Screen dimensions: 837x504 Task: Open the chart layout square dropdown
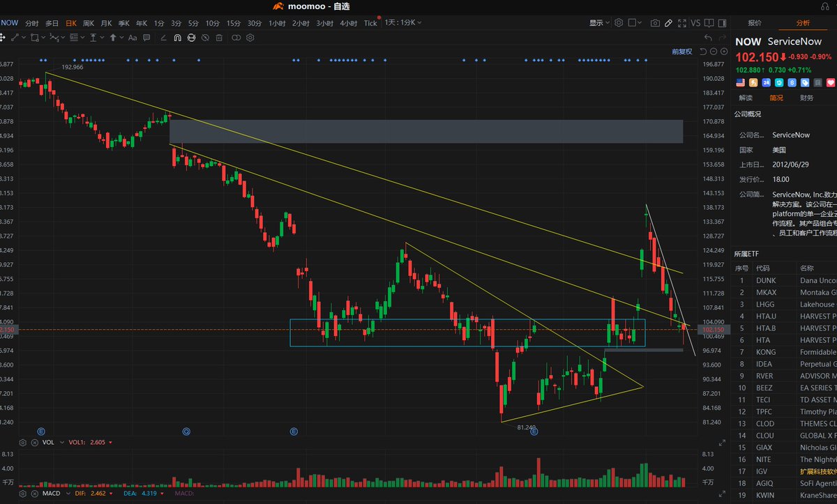pyautogui.click(x=635, y=23)
